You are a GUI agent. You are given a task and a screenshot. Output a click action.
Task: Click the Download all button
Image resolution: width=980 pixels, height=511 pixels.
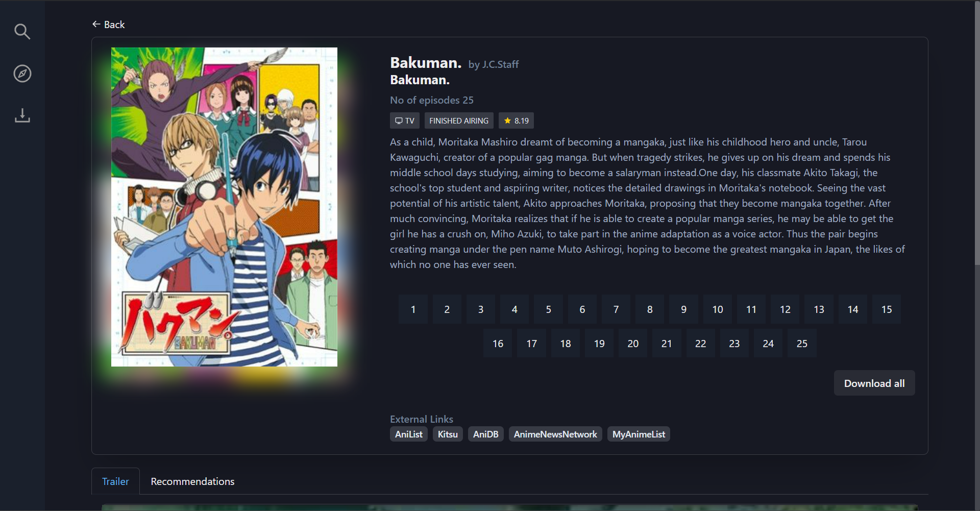874,383
